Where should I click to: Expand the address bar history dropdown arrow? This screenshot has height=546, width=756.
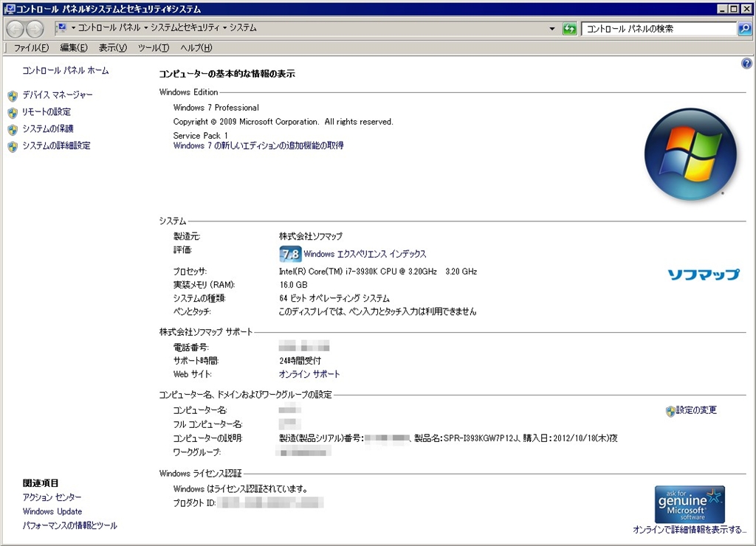tap(552, 29)
